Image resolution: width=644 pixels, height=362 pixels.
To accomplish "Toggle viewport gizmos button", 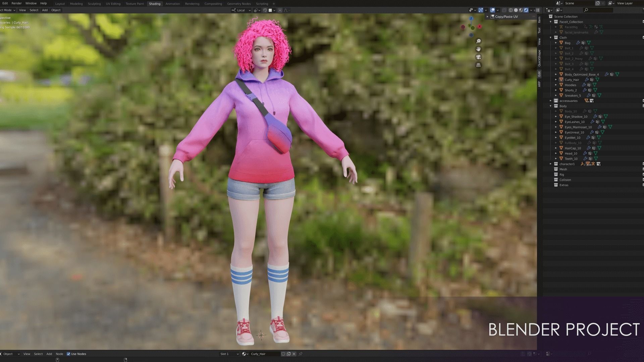I will pos(481,10).
